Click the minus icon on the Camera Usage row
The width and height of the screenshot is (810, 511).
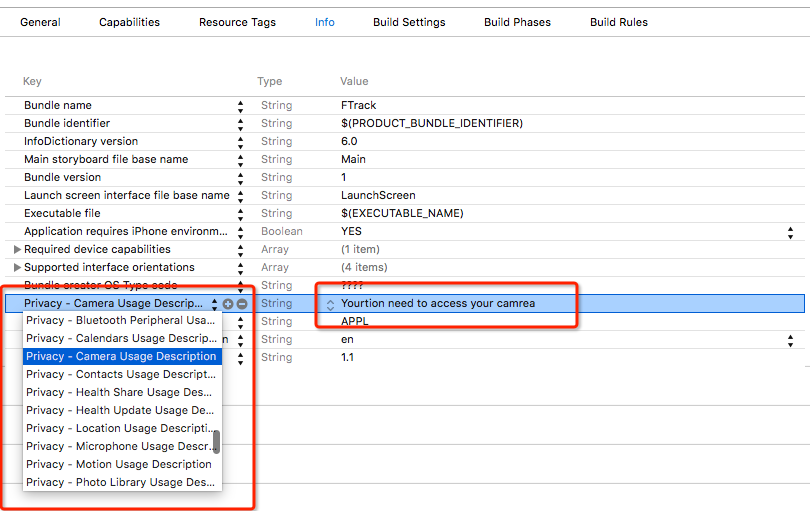pos(241,303)
